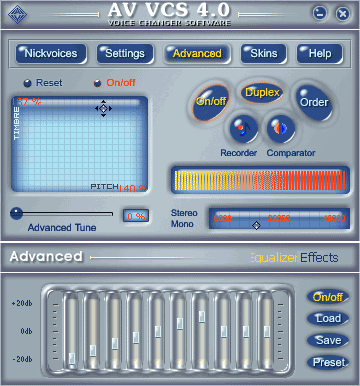Toggle the equalizer On/off button
The height and width of the screenshot is (386, 360).
click(328, 297)
